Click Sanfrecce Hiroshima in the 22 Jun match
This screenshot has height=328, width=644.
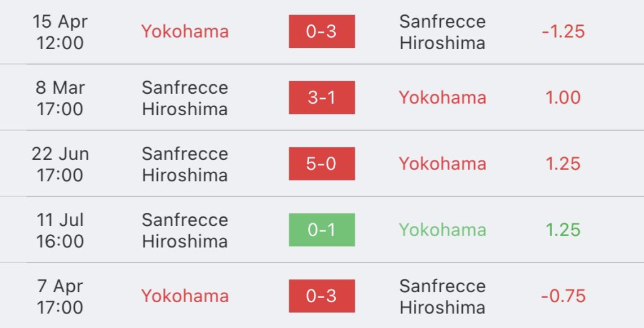pyautogui.click(x=184, y=164)
